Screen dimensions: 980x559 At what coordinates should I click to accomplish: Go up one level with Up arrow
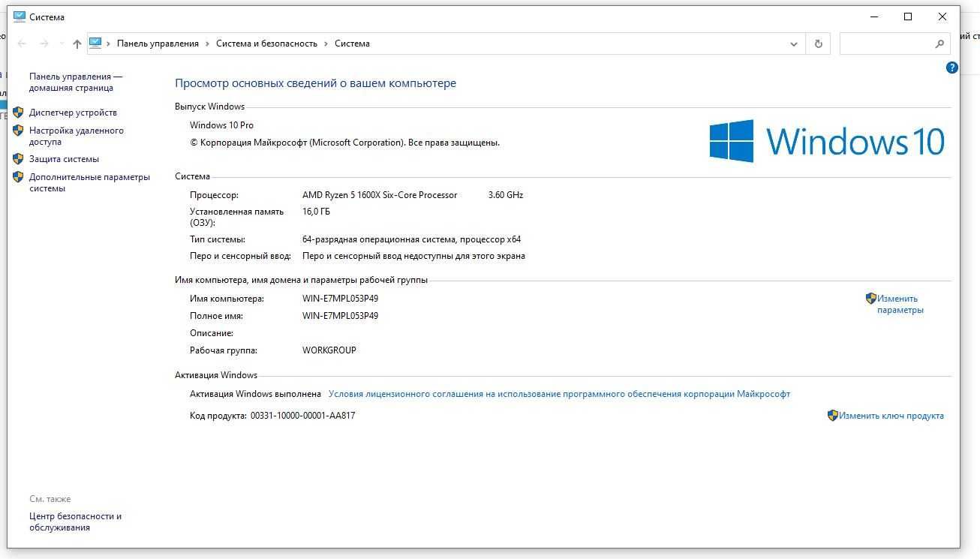coord(77,44)
